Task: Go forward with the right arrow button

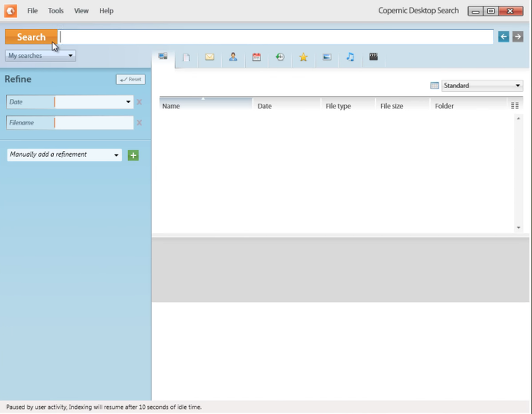Action: [x=518, y=37]
